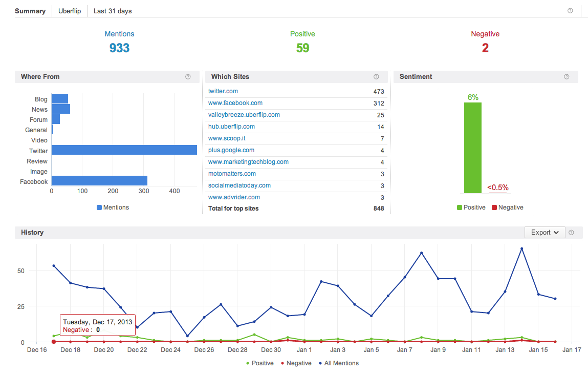Click the help icon in Sentiment panel
The width and height of the screenshot is (588, 374).
pos(567,77)
